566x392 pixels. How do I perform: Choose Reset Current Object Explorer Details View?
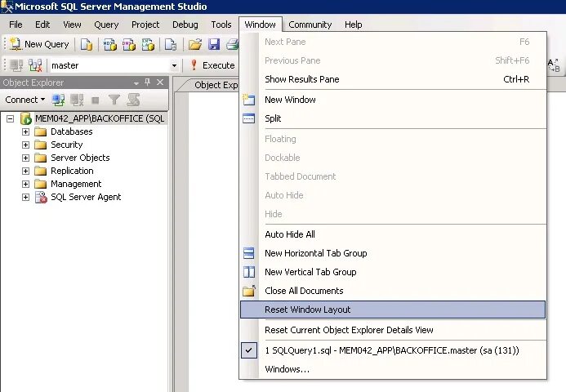pos(394,330)
